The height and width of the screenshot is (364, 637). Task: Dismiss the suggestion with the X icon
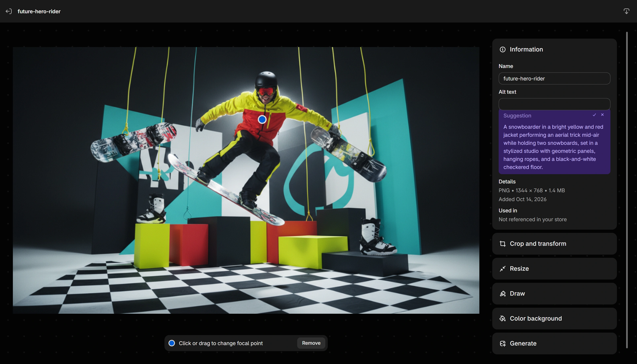pos(602,115)
